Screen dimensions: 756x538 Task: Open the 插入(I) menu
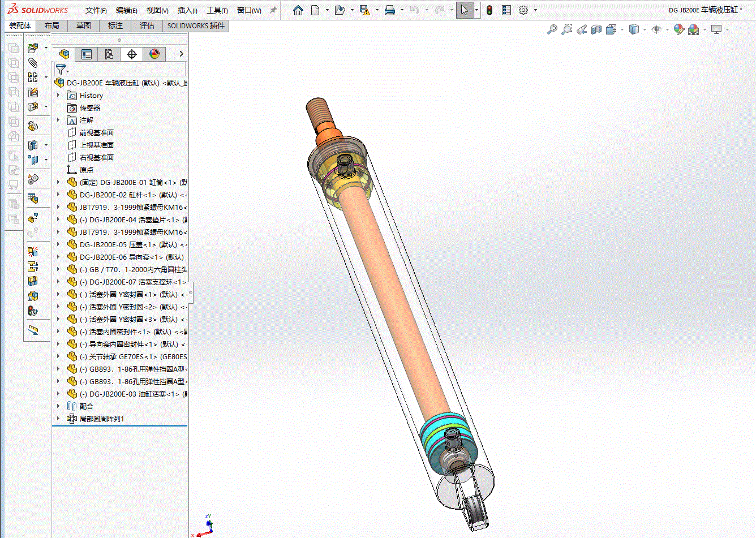[x=187, y=10]
